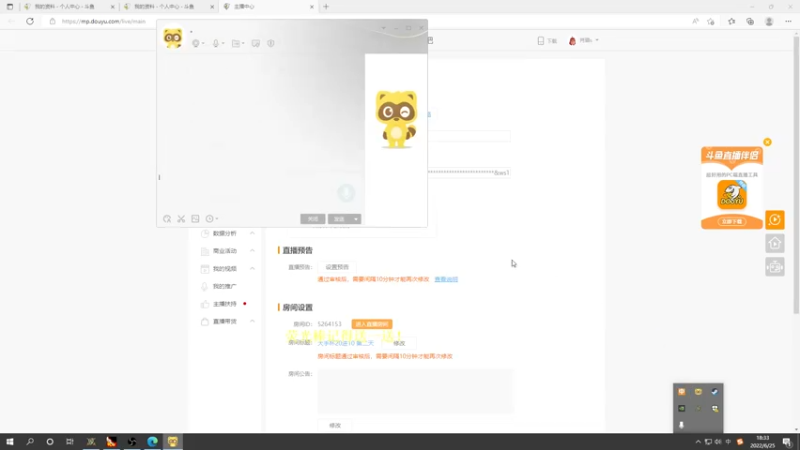Open the user account dropdown in page header
This screenshot has height=450, width=800.
[584, 40]
